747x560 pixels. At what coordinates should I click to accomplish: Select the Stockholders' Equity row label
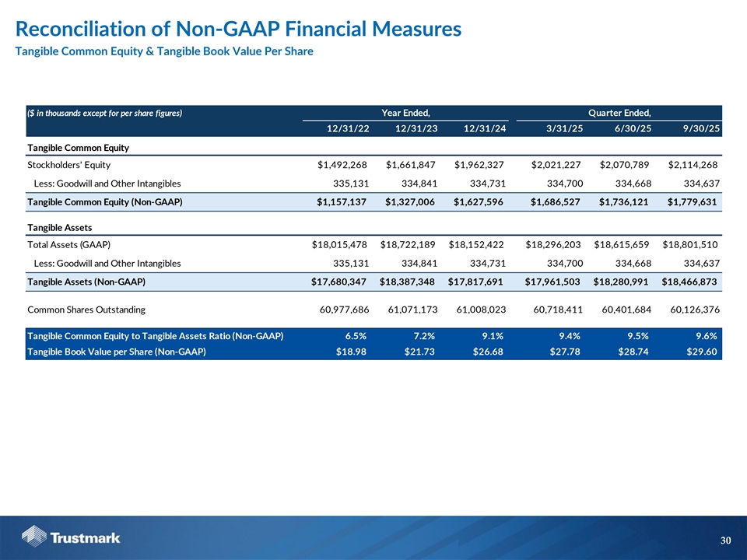click(68, 165)
